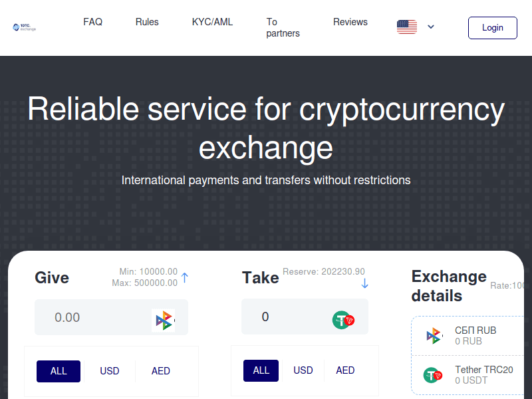Select AED filter under Give

[x=161, y=371]
